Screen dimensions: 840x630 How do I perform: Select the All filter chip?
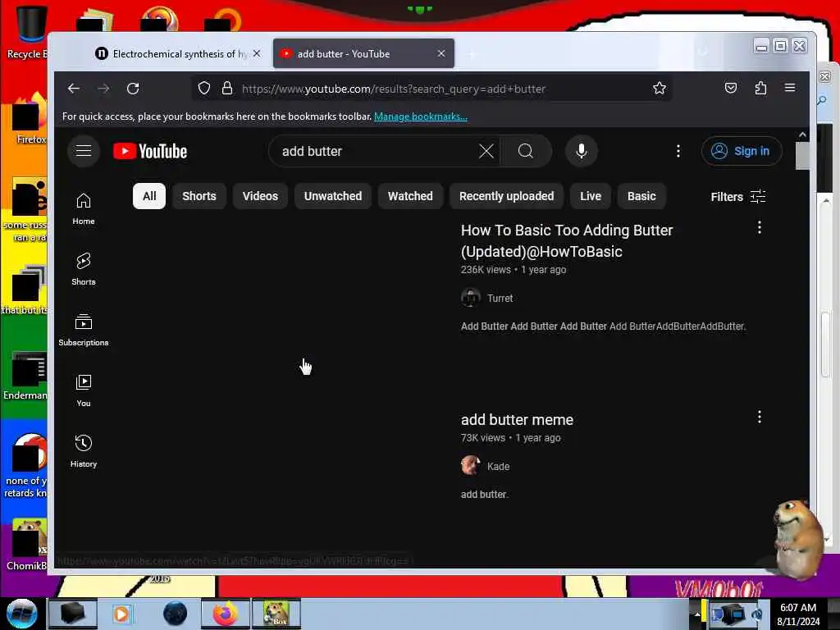click(149, 196)
